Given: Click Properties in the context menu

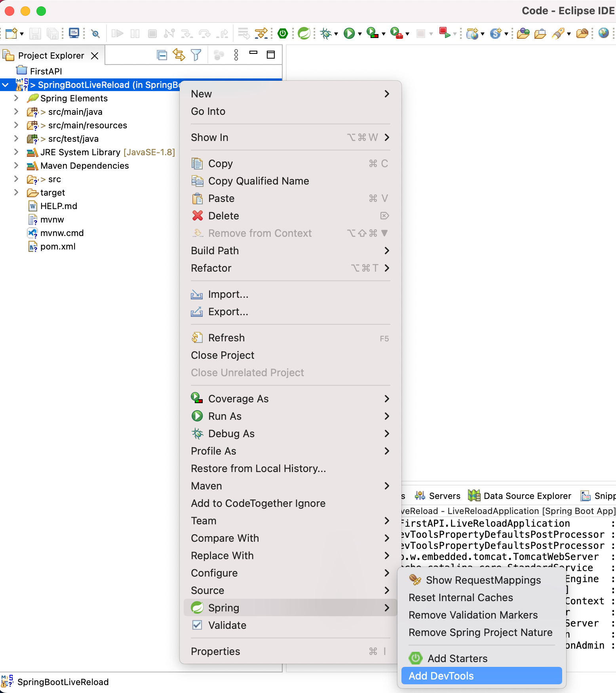Looking at the screenshot, I should pyautogui.click(x=291, y=651).
